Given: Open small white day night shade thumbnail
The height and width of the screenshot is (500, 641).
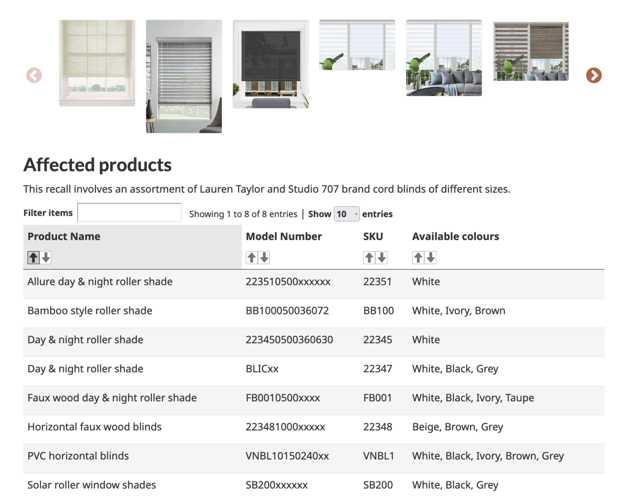Looking at the screenshot, I should (x=357, y=45).
